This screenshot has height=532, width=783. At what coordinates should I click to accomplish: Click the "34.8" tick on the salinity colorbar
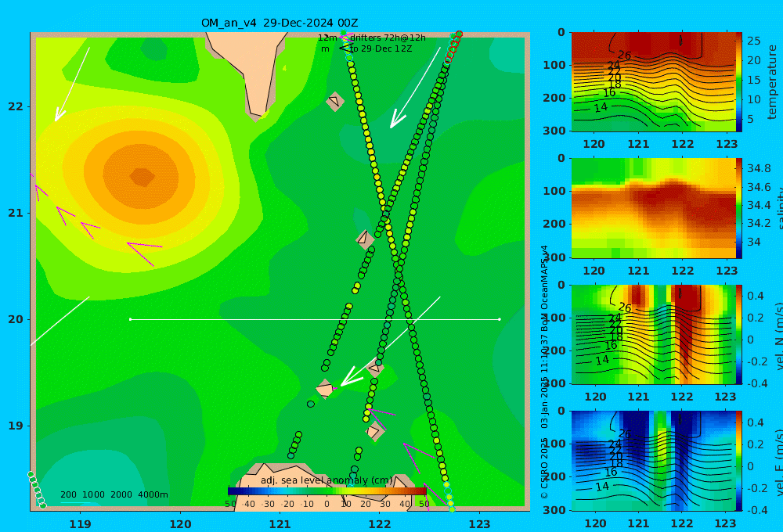coord(759,168)
